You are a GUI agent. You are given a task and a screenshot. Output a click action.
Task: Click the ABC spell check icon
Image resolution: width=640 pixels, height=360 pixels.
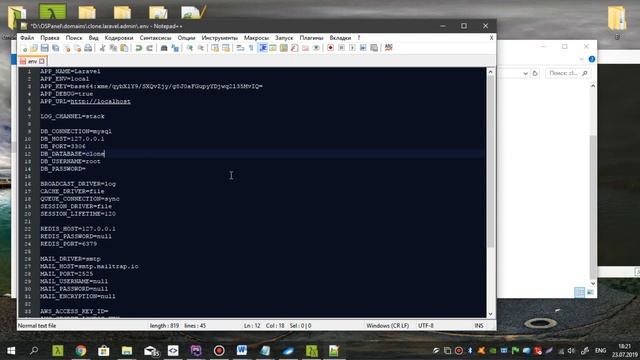pyautogui.click(x=389, y=48)
